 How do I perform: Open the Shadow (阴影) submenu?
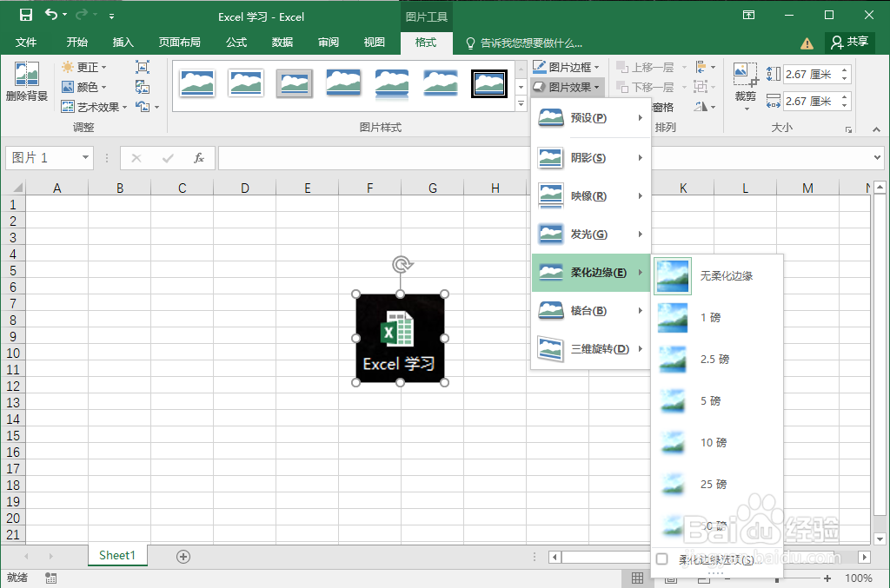590,157
